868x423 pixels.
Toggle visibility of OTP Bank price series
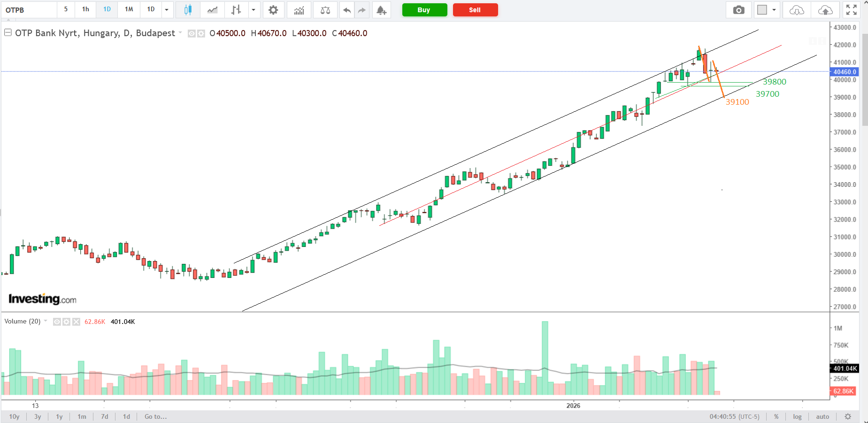point(192,33)
